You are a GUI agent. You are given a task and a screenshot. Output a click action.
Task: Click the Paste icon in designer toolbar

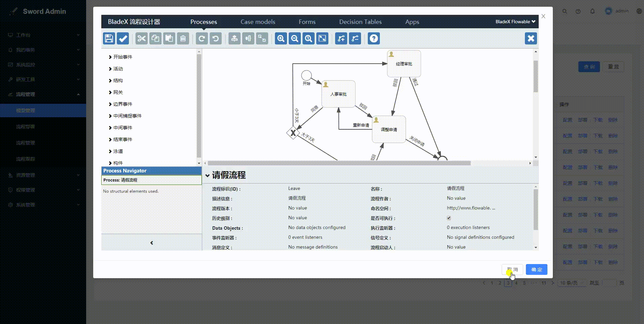[x=169, y=38]
